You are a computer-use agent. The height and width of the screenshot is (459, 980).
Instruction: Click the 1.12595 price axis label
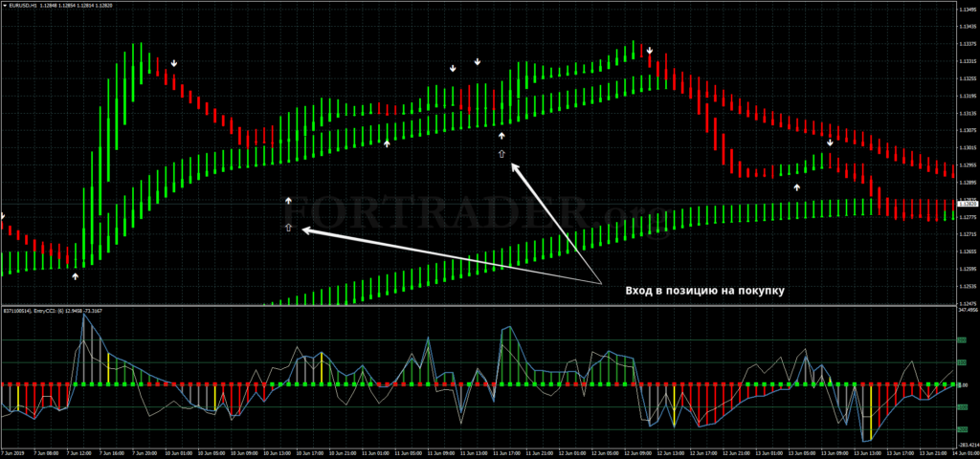pos(968,269)
